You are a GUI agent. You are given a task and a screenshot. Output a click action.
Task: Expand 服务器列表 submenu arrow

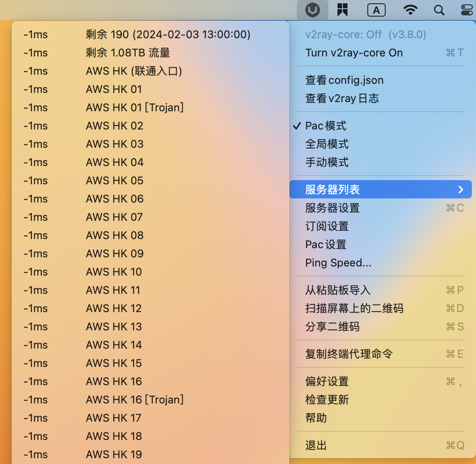461,190
